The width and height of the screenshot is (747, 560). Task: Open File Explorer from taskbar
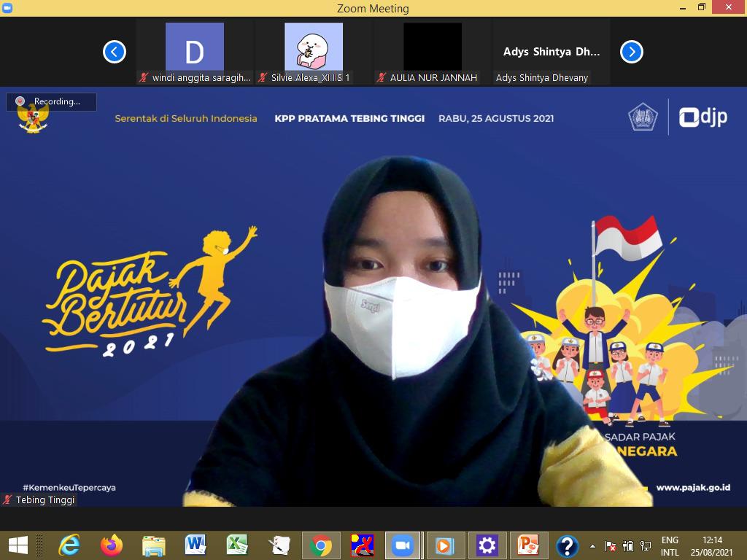tap(153, 545)
